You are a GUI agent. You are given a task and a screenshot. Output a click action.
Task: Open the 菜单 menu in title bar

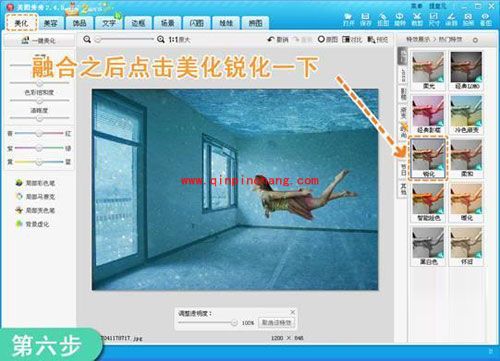[x=416, y=6]
